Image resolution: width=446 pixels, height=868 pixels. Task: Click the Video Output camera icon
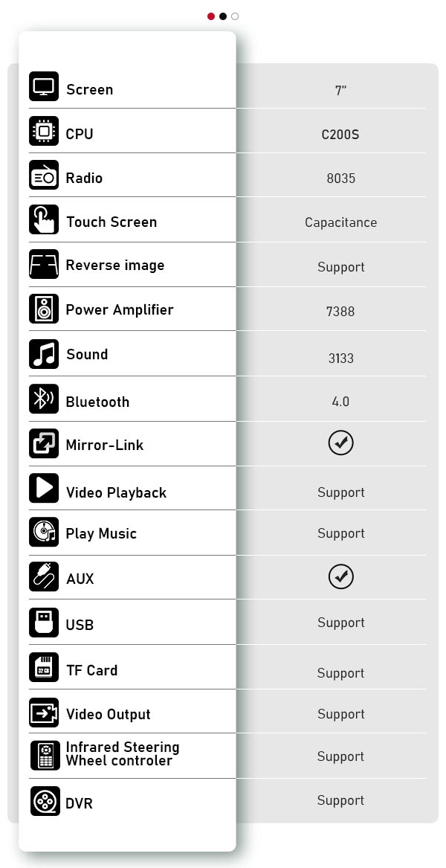pyautogui.click(x=44, y=713)
